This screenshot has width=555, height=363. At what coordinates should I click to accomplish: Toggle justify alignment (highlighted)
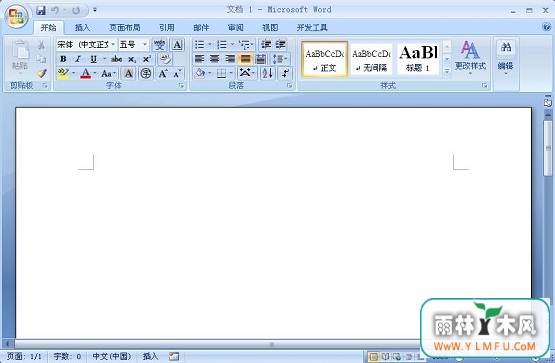pyautogui.click(x=245, y=59)
